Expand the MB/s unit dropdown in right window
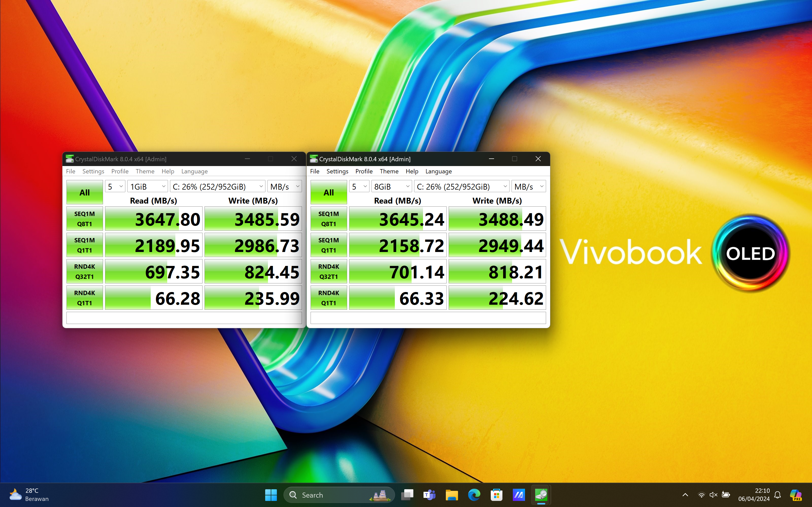Image resolution: width=812 pixels, height=507 pixels. tap(529, 186)
